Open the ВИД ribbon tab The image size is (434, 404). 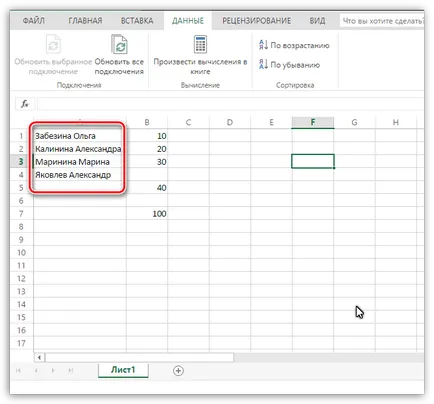[x=317, y=21]
